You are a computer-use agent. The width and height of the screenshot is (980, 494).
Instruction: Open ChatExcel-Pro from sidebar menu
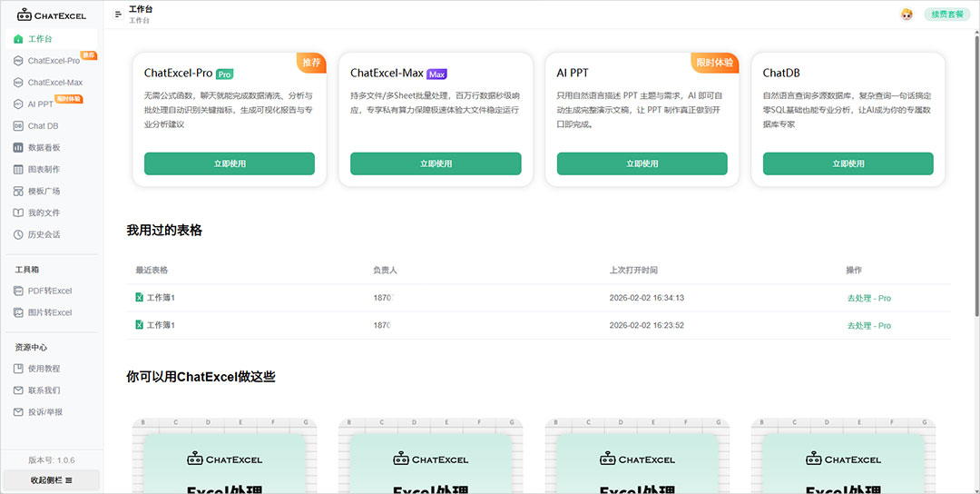click(52, 61)
